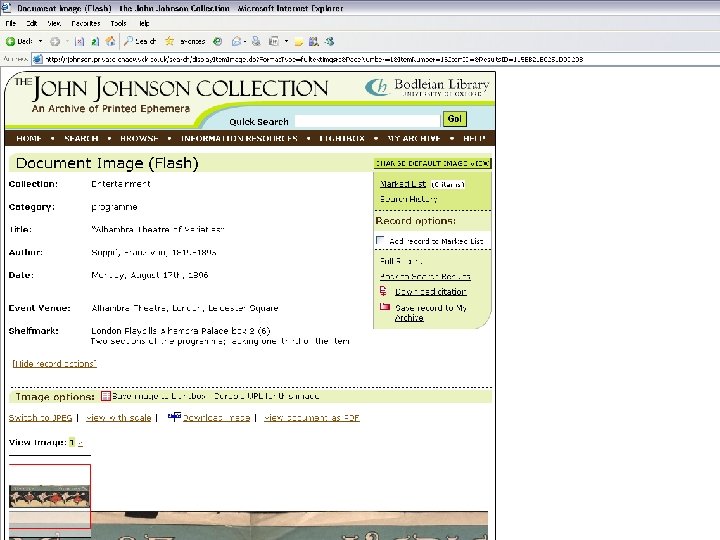
Task: Click the browser Back button
Action: click(18, 41)
